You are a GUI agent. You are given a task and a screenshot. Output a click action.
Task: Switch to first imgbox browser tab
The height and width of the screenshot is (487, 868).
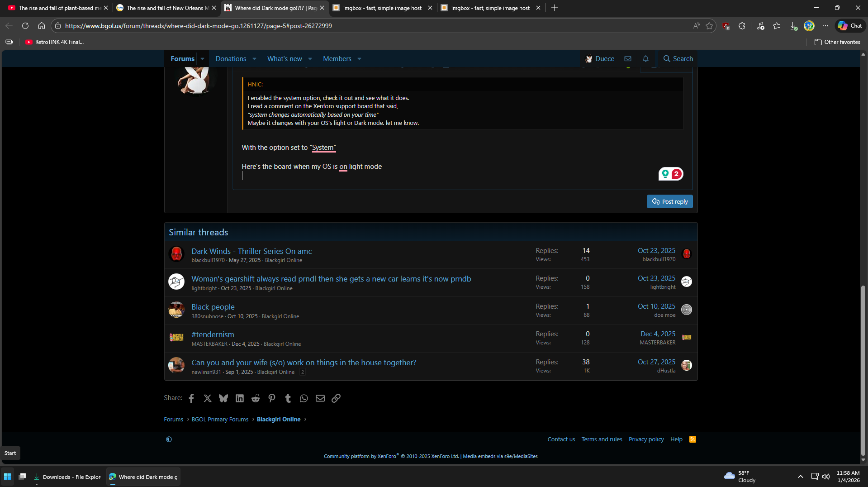pyautogui.click(x=382, y=8)
